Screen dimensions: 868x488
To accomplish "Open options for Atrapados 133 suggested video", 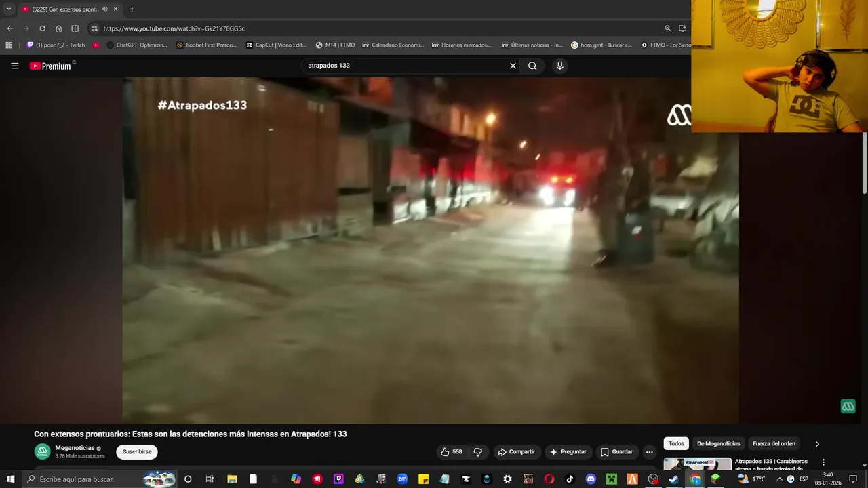I will tap(824, 462).
